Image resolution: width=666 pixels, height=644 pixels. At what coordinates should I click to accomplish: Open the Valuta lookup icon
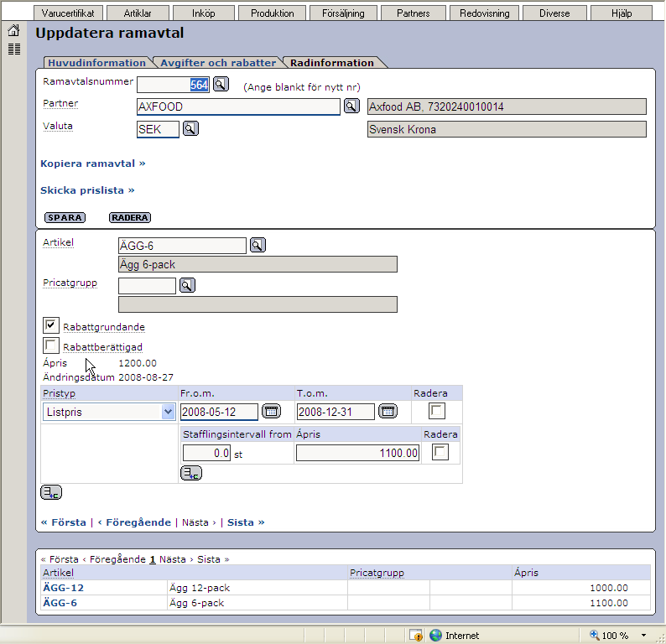tap(190, 128)
